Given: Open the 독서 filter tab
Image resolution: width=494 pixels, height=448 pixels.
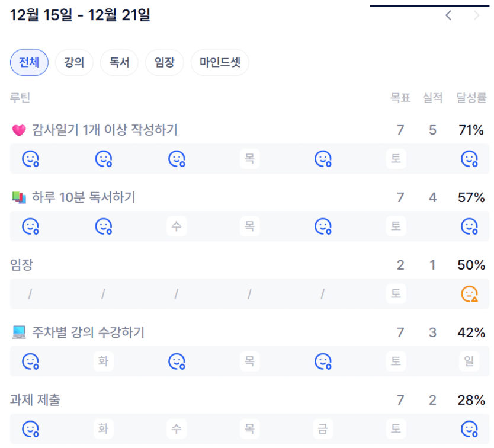Looking at the screenshot, I should tap(119, 62).
